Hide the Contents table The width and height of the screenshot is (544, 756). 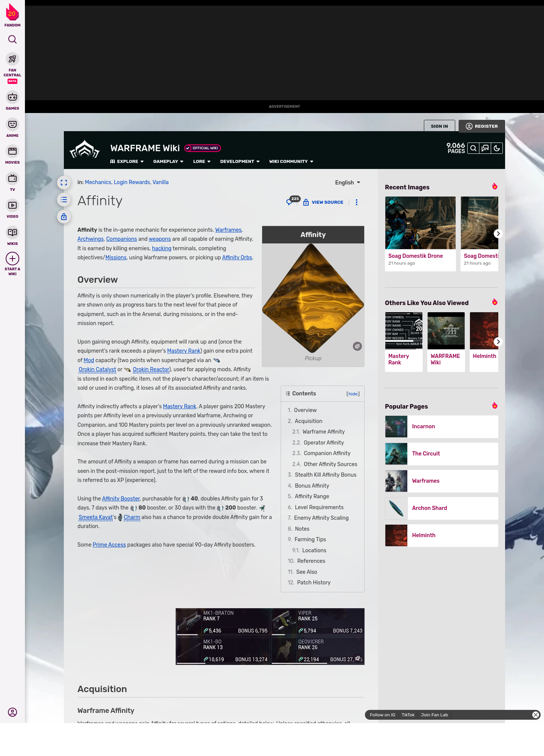click(353, 394)
